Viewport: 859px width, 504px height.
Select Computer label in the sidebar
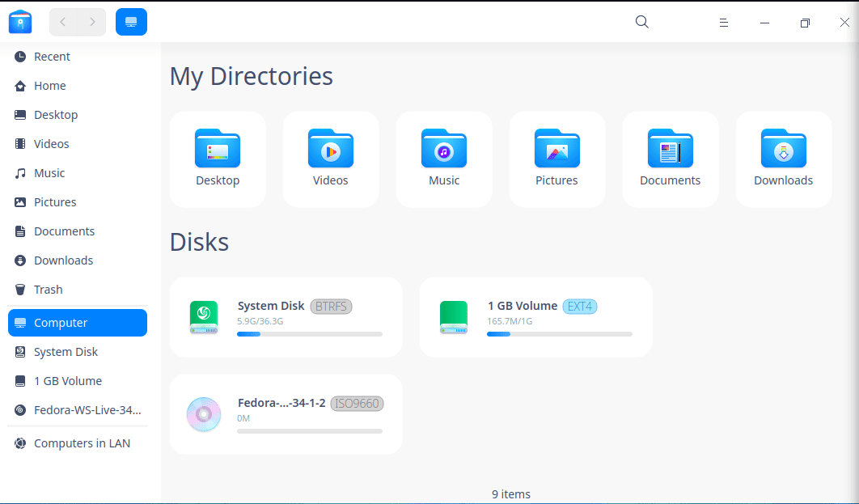pyautogui.click(x=61, y=323)
